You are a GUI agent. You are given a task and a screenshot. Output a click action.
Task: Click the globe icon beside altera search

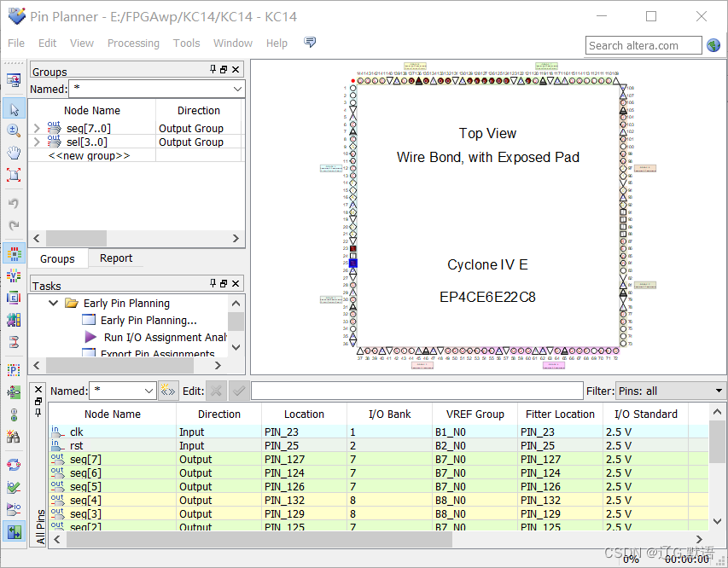pos(713,45)
